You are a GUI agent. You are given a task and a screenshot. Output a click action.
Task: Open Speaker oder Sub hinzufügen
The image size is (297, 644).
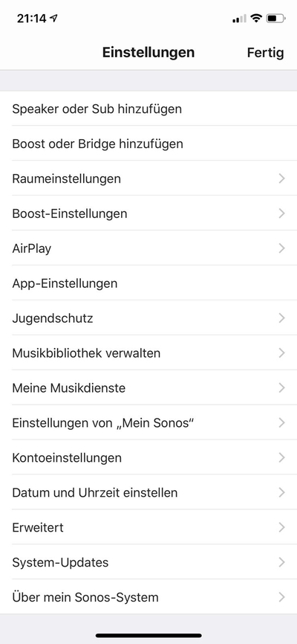148,109
